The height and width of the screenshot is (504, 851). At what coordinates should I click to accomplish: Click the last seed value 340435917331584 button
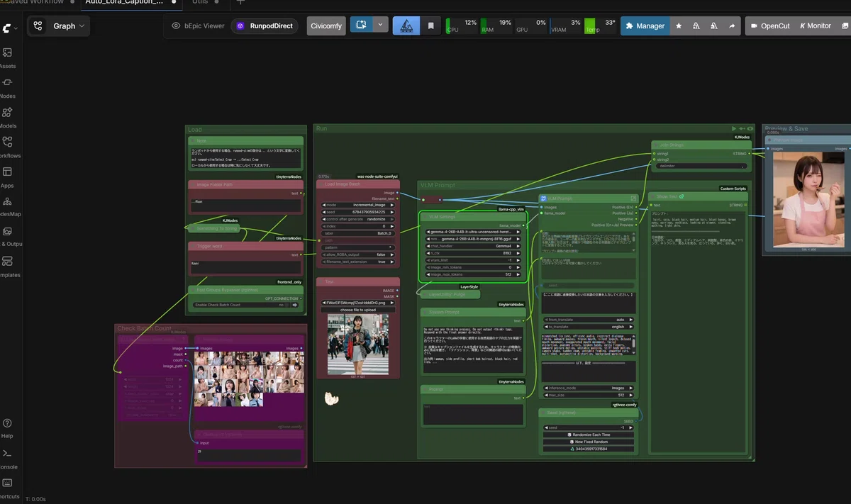pyautogui.click(x=589, y=449)
